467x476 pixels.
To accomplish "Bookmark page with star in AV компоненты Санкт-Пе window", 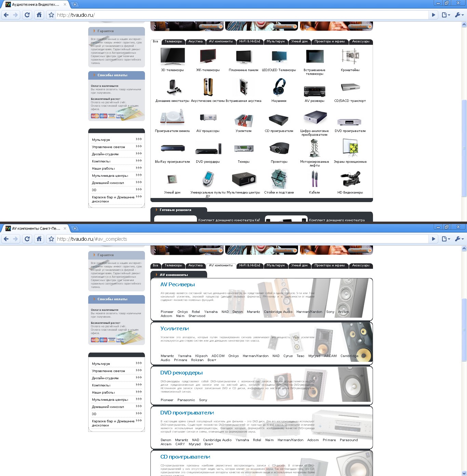I will click(51, 239).
